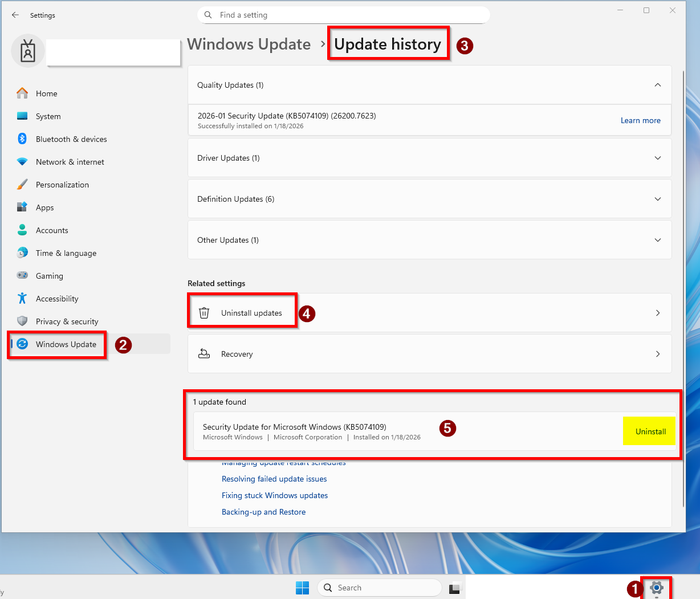This screenshot has height=599, width=700.
Task: Click 'Successfully installed on 1/18/2026' text
Action: 251,126
